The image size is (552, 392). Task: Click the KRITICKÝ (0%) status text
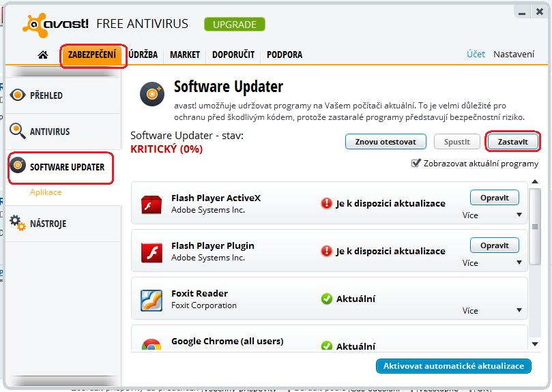166,149
